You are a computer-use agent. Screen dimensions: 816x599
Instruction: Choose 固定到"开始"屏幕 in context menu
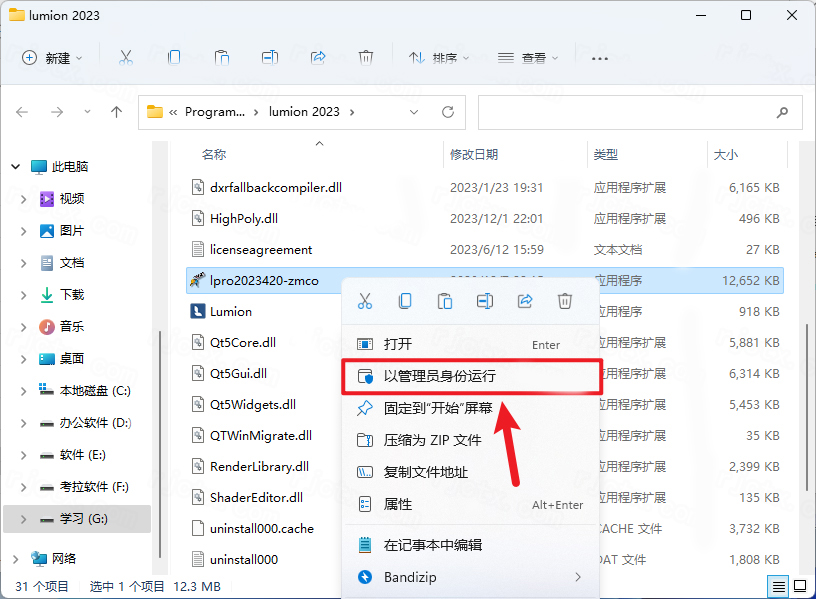(x=470, y=408)
